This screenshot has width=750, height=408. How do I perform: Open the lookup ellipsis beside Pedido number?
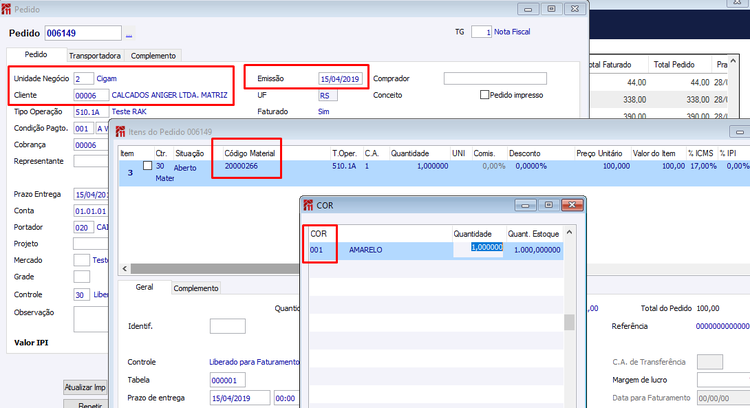click(129, 34)
